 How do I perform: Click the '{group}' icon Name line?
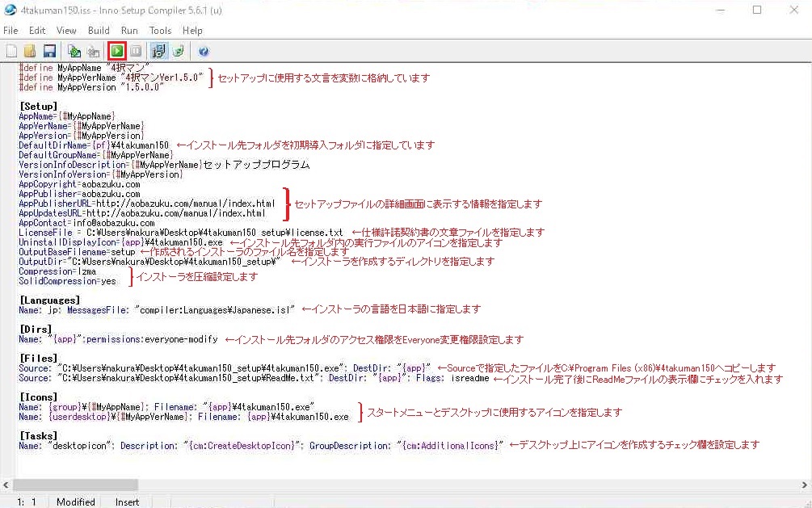(x=166, y=407)
